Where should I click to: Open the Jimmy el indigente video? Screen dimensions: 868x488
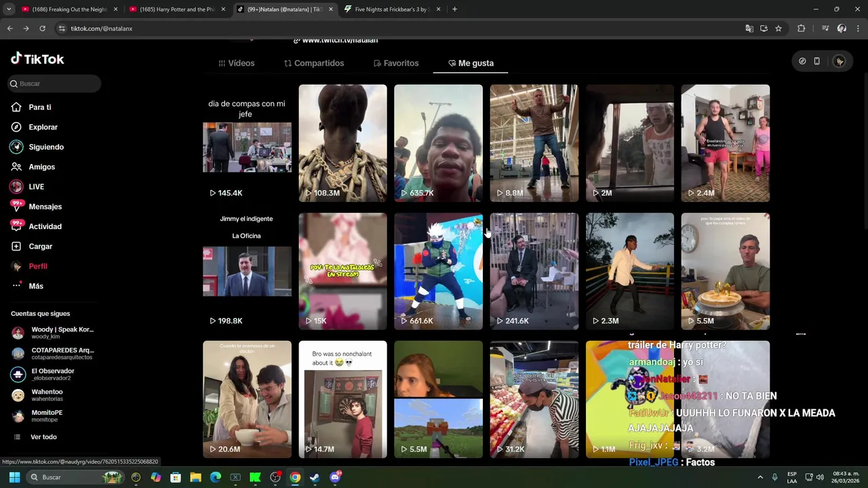coord(247,271)
